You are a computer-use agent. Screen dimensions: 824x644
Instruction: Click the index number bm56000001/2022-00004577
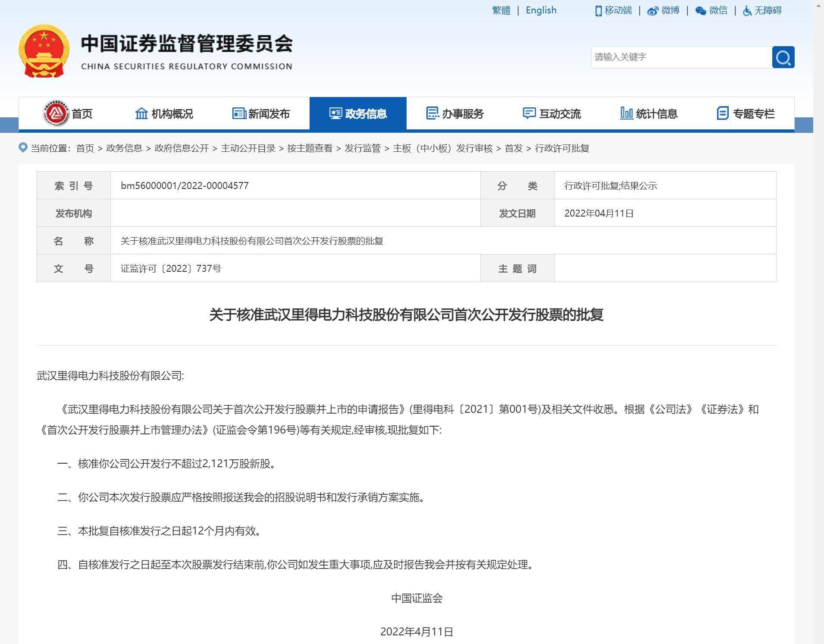[185, 185]
